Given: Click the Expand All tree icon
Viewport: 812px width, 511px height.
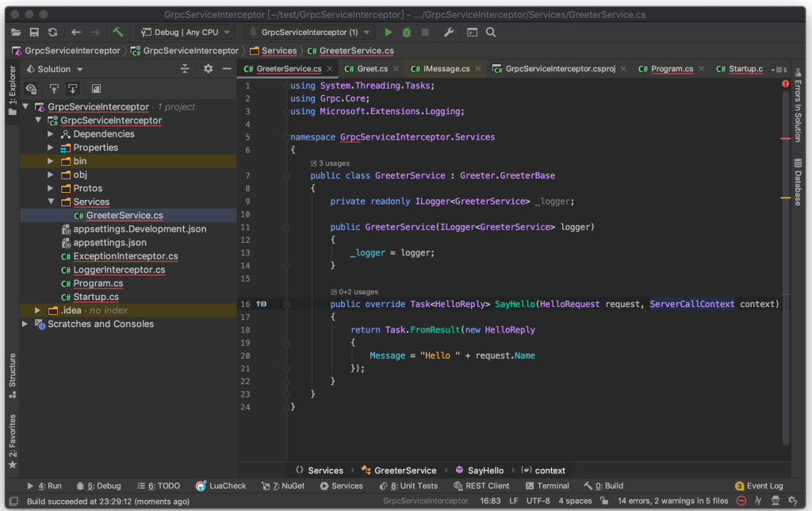Looking at the screenshot, I should [54, 89].
